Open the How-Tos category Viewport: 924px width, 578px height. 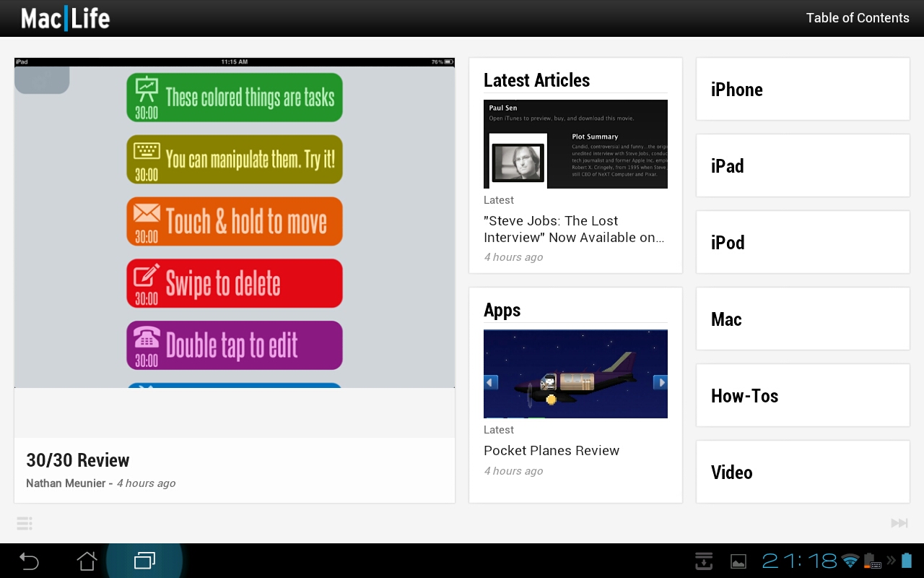point(803,396)
